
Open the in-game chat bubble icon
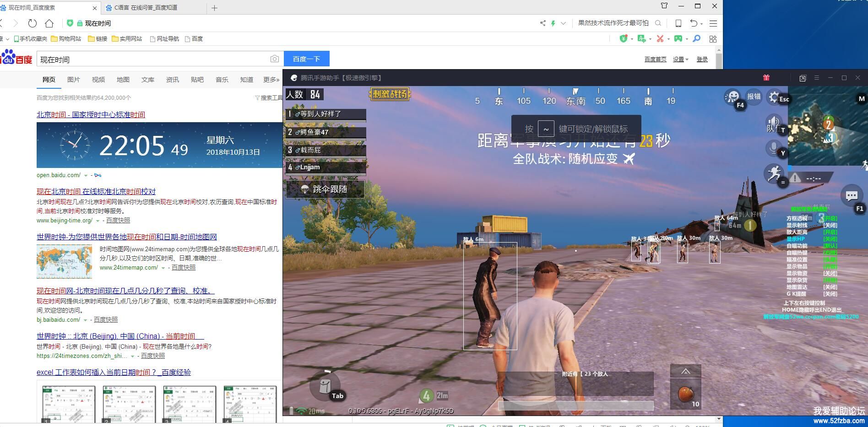tap(852, 196)
